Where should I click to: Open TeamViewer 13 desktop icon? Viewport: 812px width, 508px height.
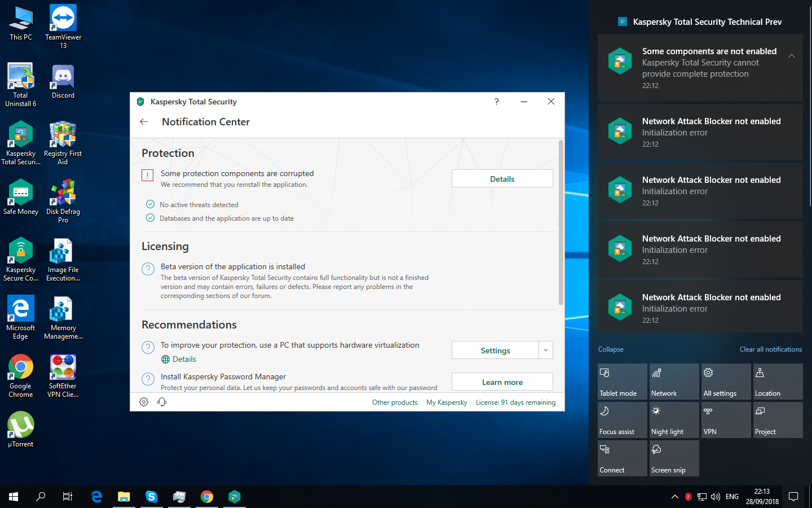[x=63, y=27]
